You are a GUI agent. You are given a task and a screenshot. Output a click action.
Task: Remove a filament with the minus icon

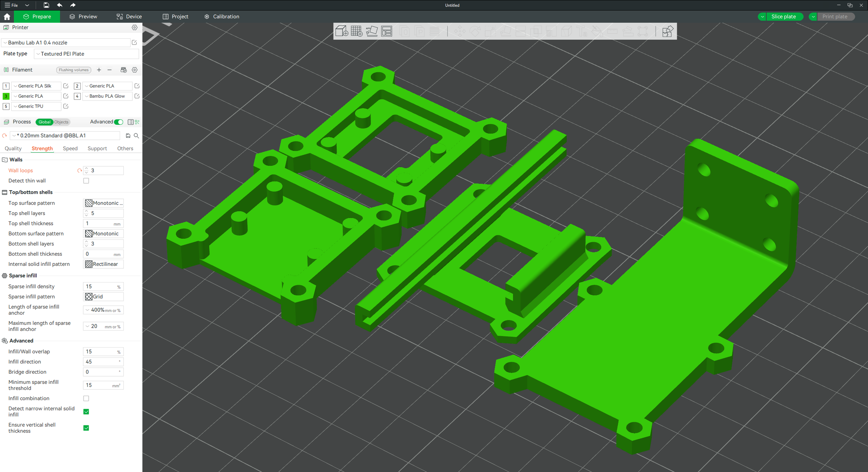coord(110,70)
